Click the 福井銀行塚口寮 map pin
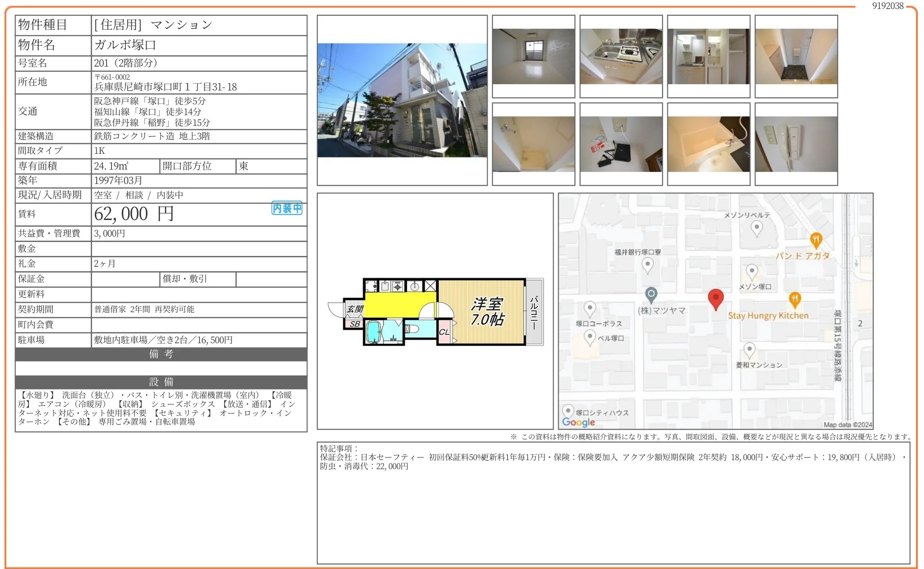Screen dimensions: 924x569 (647, 265)
